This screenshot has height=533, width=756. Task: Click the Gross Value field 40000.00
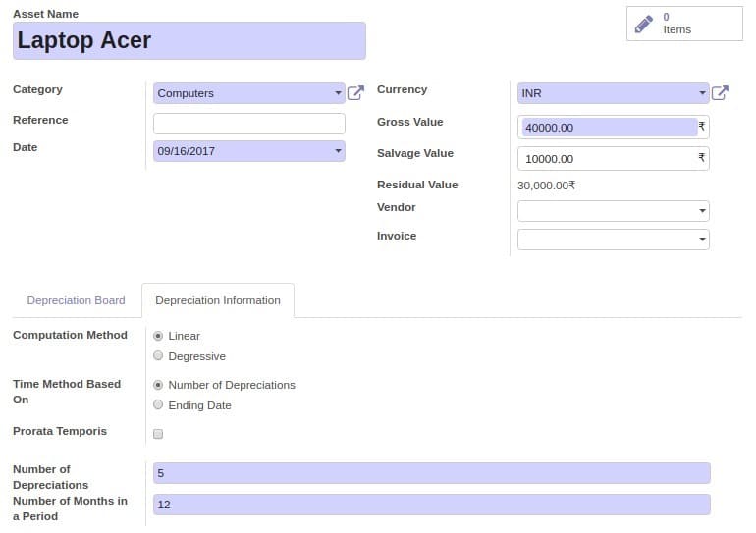[613, 128]
